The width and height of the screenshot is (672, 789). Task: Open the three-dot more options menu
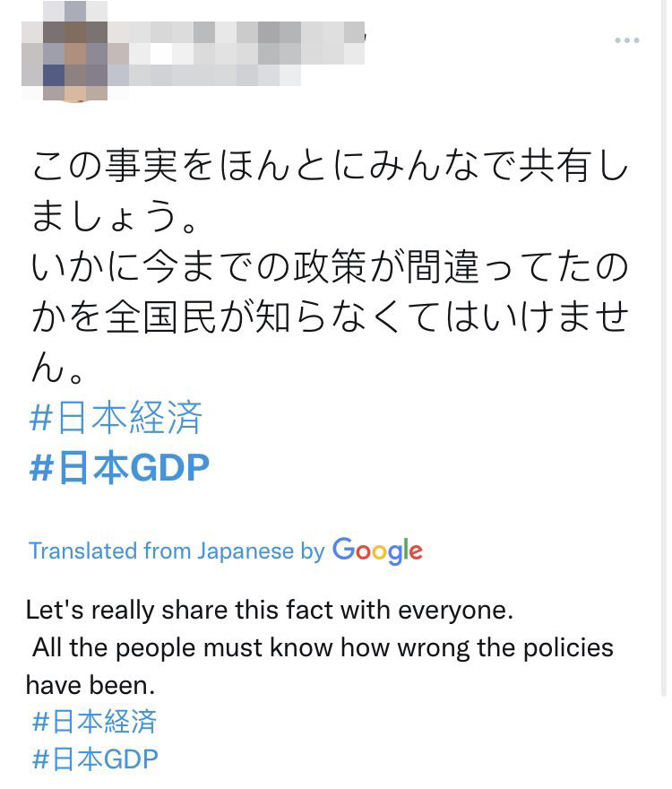point(626,41)
